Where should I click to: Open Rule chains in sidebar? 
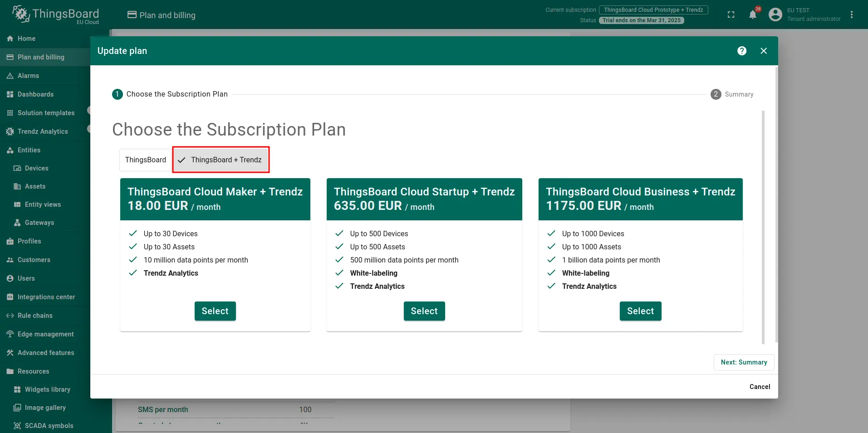coord(35,316)
